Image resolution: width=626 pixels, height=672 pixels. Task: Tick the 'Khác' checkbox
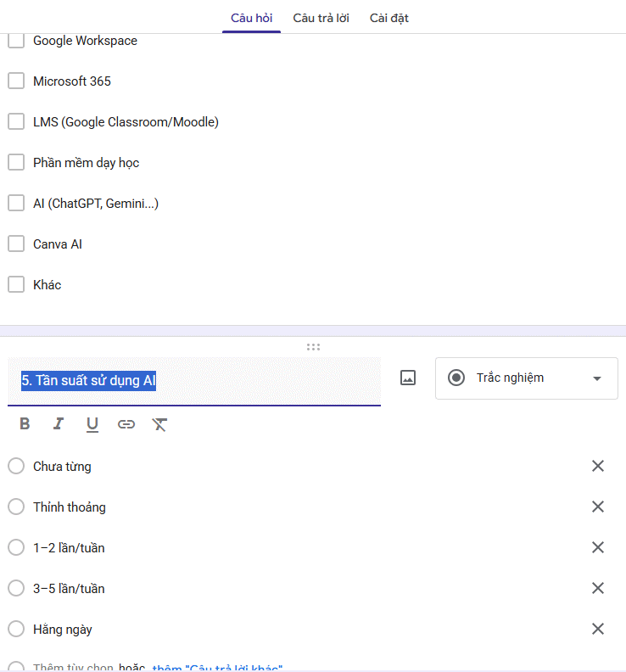(16, 284)
